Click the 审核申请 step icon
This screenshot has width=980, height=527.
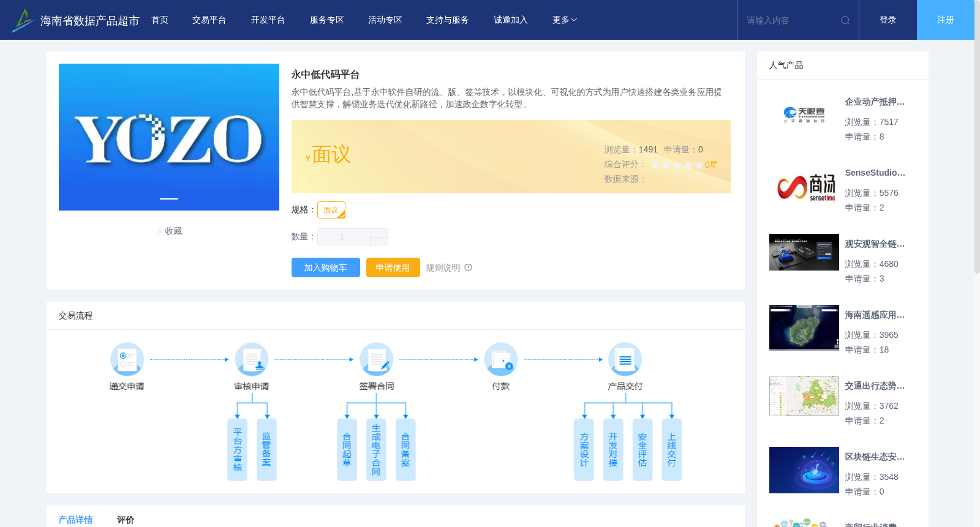click(x=252, y=359)
